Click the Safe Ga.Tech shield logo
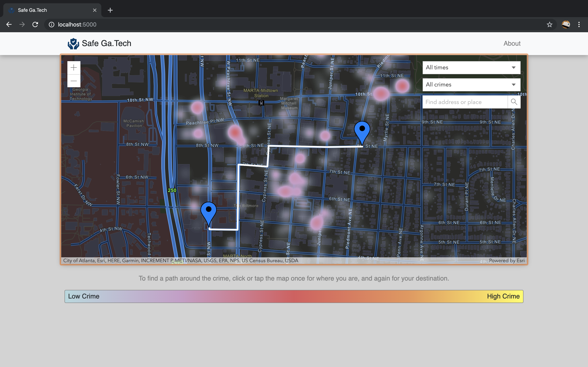This screenshot has width=588, height=367. (73, 44)
